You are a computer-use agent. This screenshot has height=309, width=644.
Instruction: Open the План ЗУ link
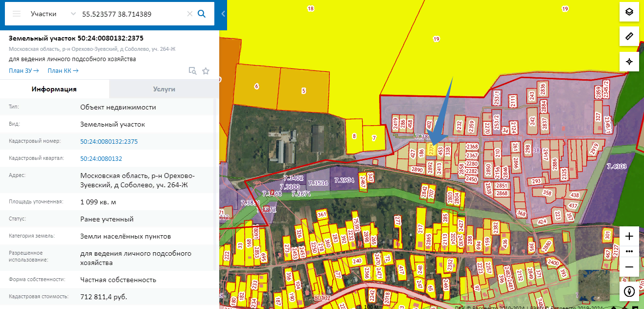point(24,71)
